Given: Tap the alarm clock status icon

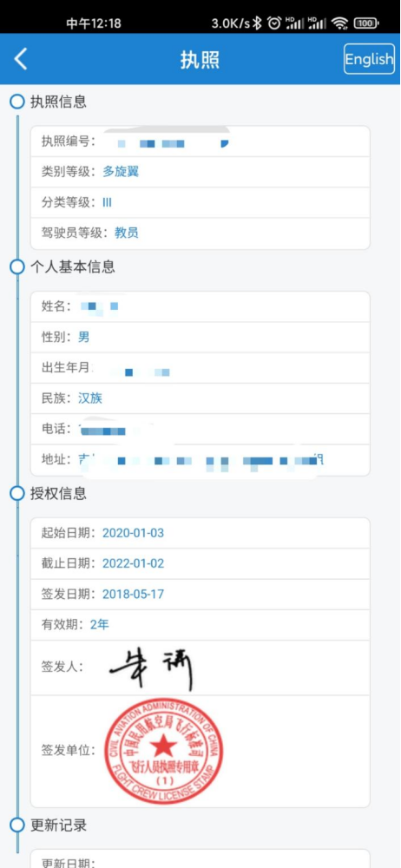Looking at the screenshot, I should click(273, 23).
